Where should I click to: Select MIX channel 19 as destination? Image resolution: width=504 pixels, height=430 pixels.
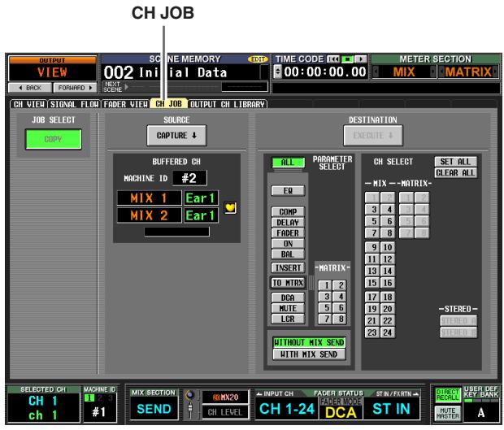372,309
